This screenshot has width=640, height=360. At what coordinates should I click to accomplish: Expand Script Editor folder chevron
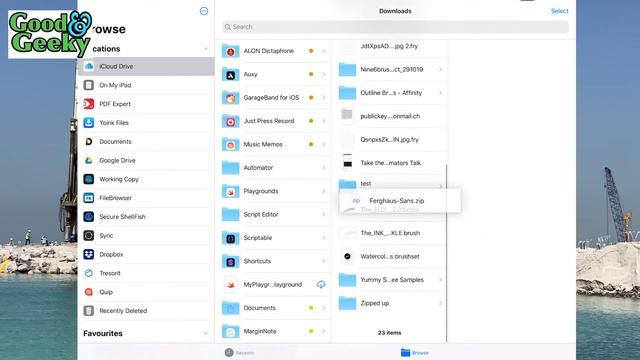[x=323, y=214]
